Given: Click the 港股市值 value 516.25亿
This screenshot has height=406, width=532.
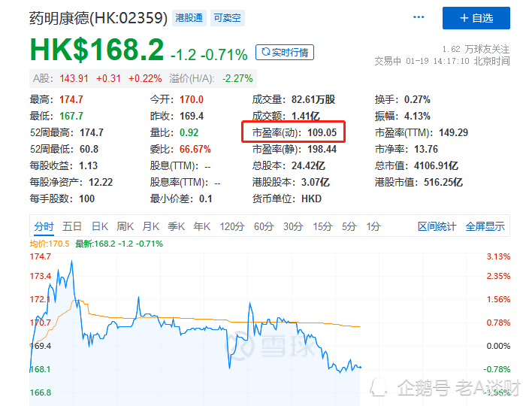Looking at the screenshot, I should (x=443, y=182).
